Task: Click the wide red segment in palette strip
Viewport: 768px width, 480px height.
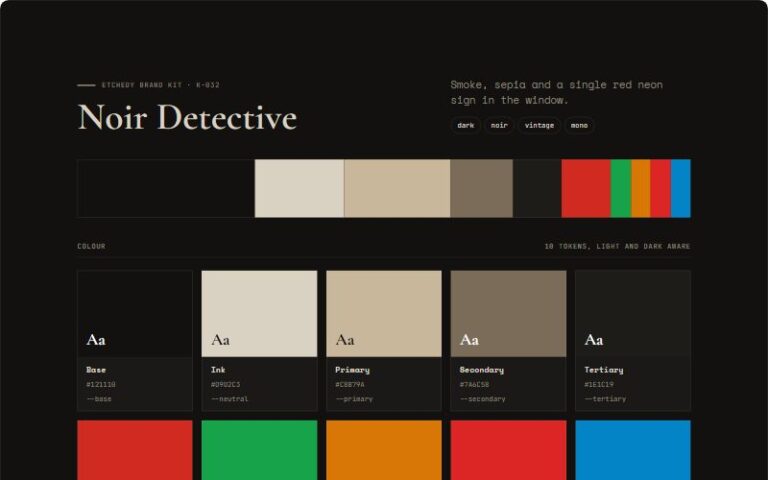Action: click(586, 188)
